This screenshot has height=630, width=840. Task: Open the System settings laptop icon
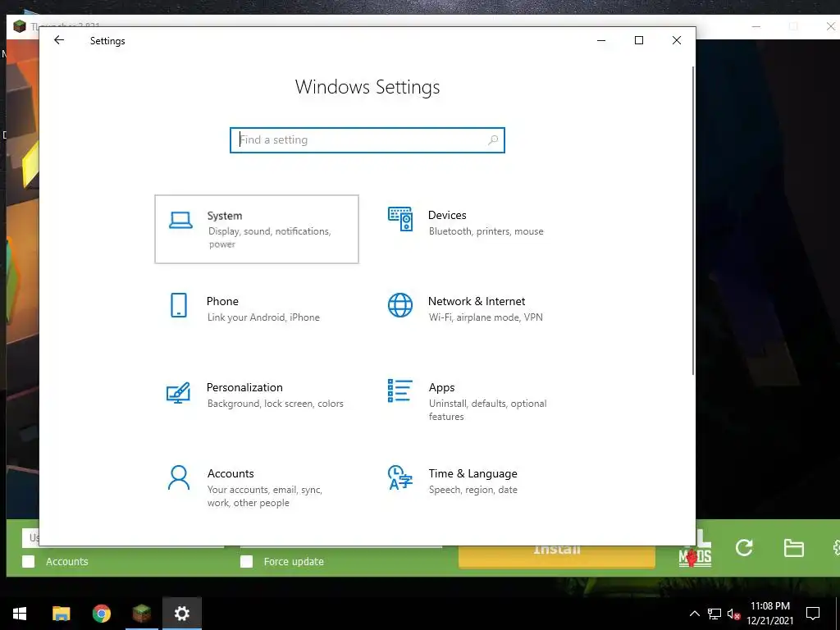[x=180, y=220]
